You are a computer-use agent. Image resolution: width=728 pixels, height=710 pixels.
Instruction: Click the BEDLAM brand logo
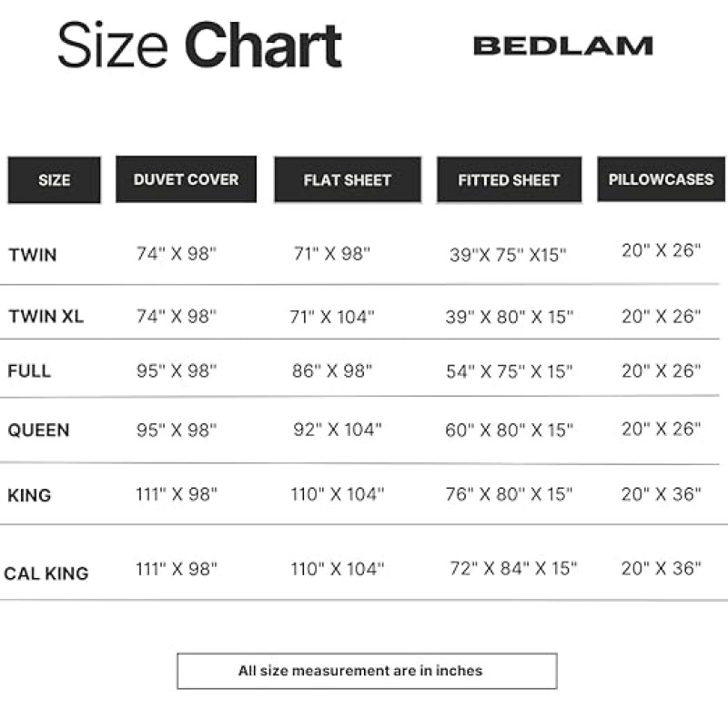pos(562,46)
